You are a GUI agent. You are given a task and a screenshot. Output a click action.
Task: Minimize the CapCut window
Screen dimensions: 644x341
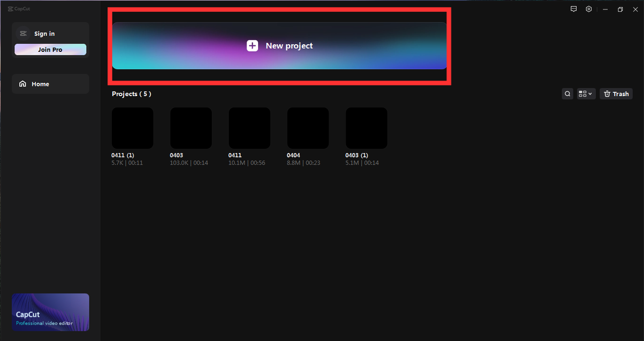point(605,9)
